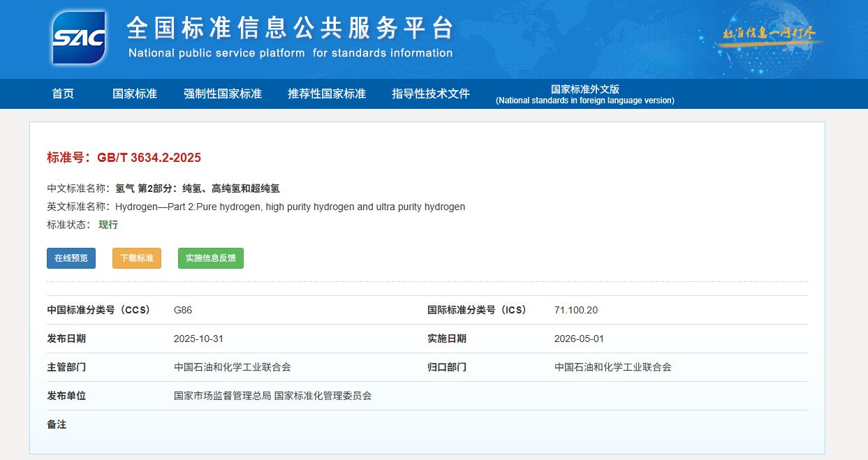Select 归口部门 value 中国石油和化学工业联合会
Viewport: 868px width, 460px height.
(x=613, y=367)
